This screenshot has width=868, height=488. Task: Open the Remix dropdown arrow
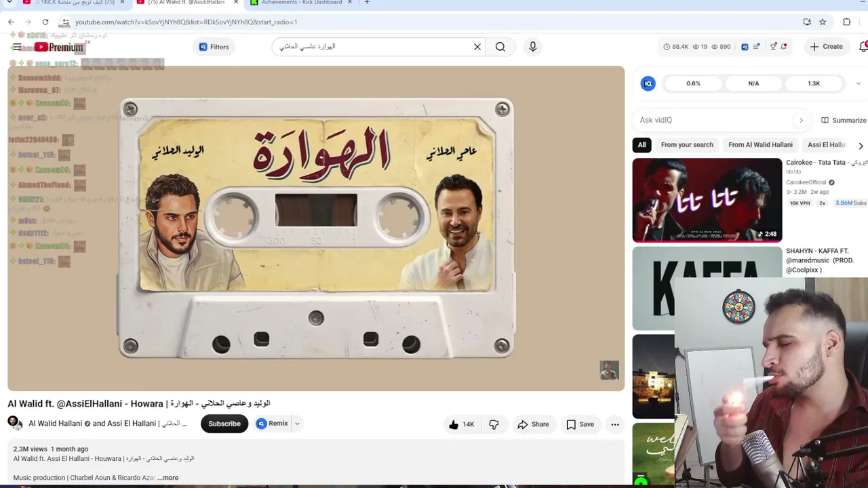click(297, 424)
